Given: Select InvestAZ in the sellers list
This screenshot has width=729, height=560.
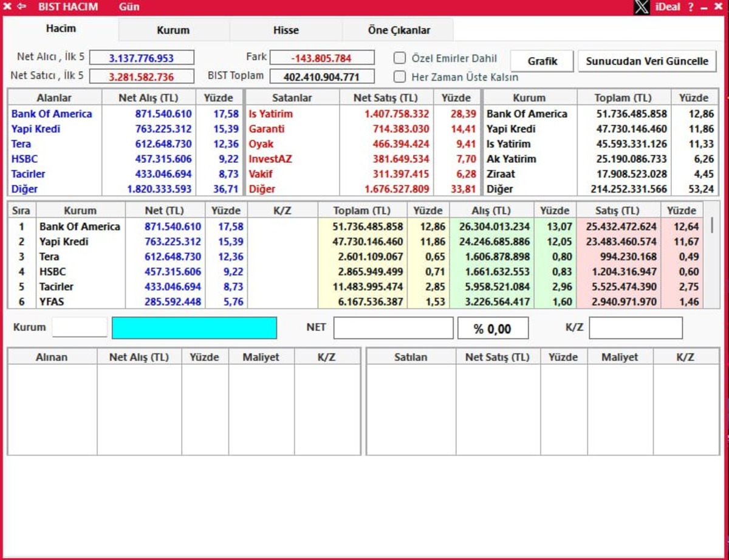Looking at the screenshot, I should coord(272,159).
